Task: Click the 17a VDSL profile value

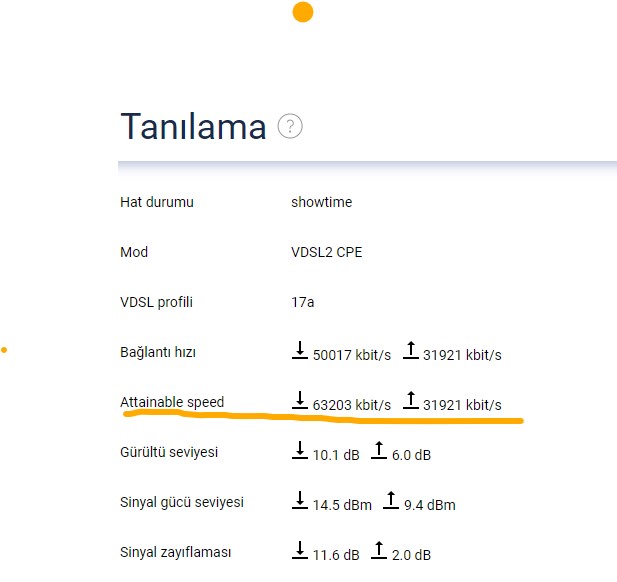Action: click(x=303, y=302)
